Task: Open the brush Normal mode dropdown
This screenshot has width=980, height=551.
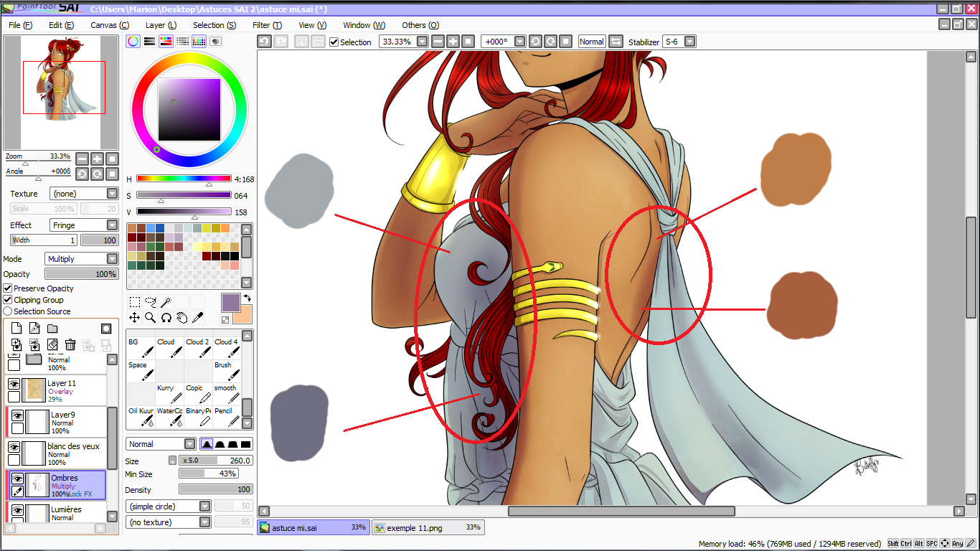Action: click(x=161, y=444)
